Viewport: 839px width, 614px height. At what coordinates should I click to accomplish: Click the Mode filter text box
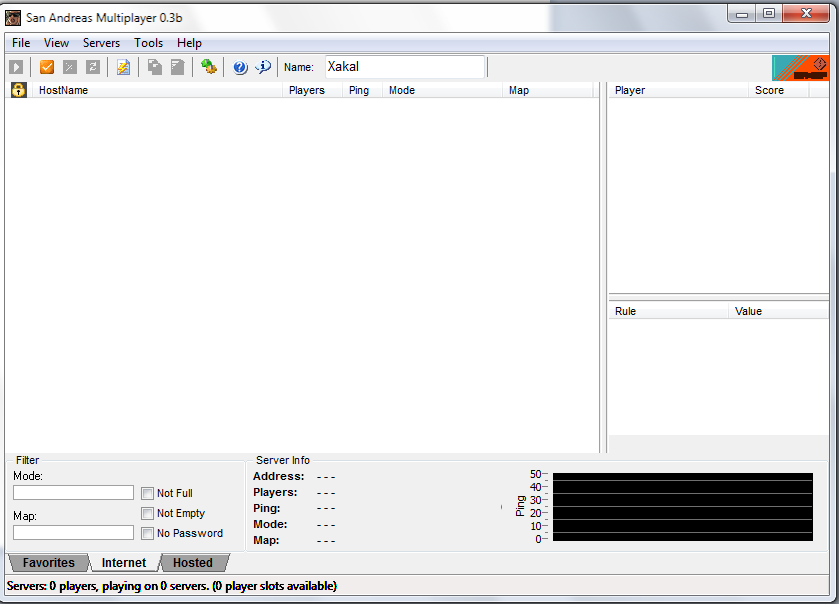(73, 493)
